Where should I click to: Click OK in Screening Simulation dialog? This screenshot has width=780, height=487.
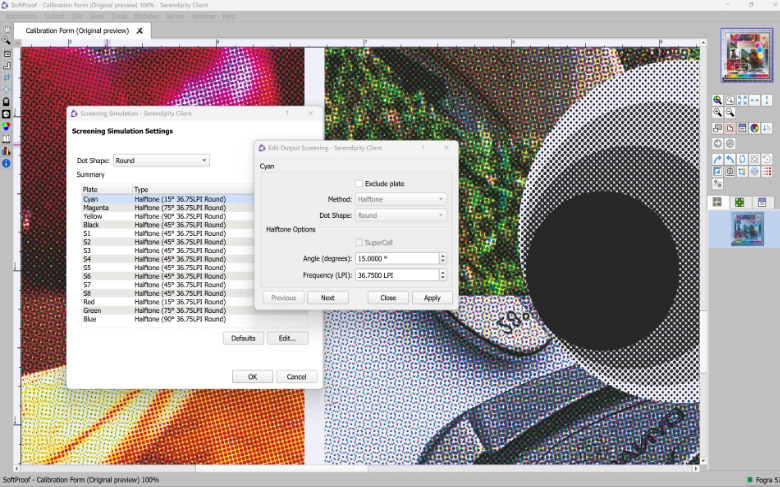click(x=252, y=377)
